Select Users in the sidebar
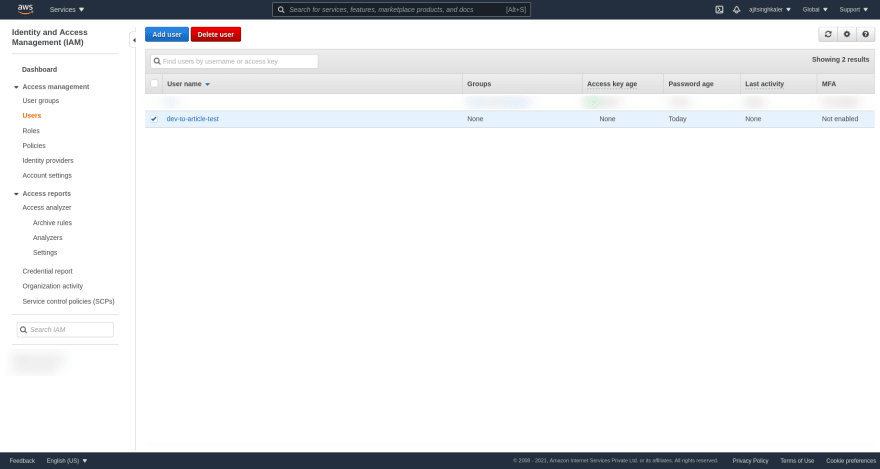This screenshot has height=469, width=880. (x=31, y=116)
